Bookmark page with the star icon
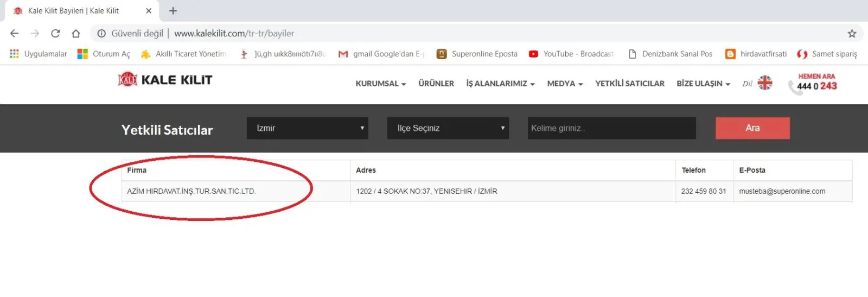The image size is (868, 297). point(852,33)
